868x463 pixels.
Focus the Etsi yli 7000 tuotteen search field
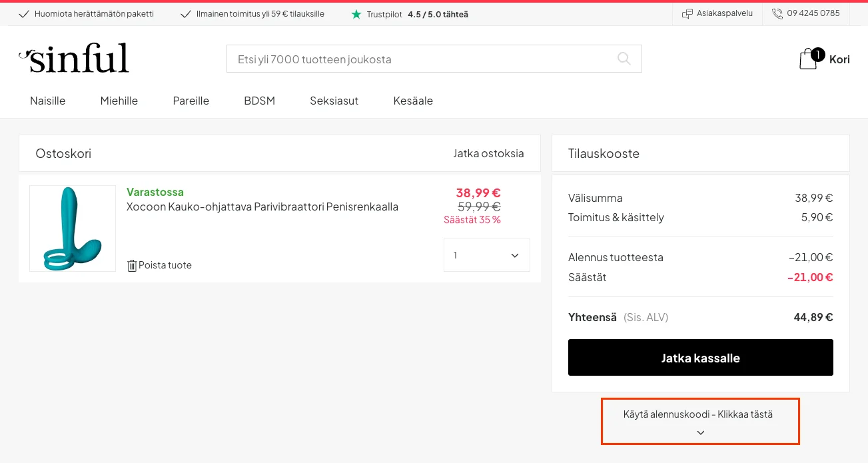pos(434,59)
